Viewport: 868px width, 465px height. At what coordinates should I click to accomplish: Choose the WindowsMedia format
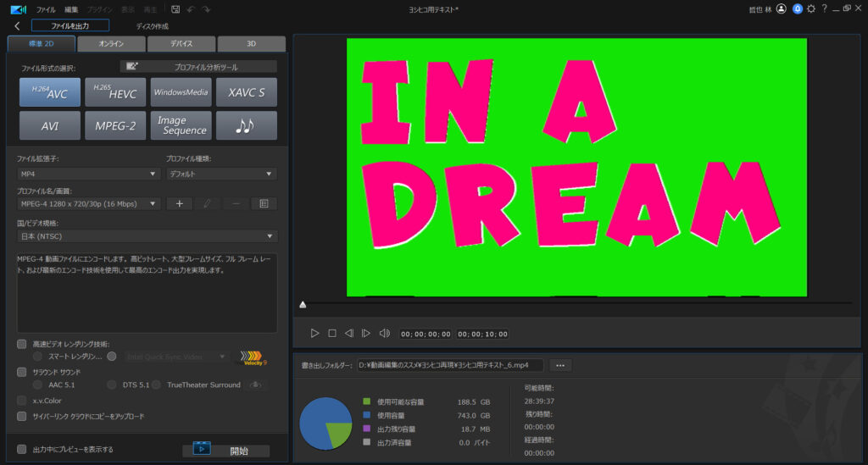181,91
